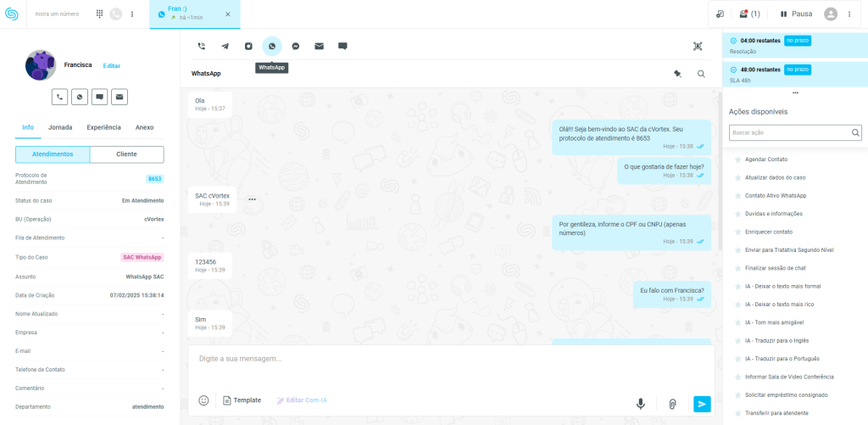Click the Buscar ação search field
This screenshot has width=868, height=425.
(788, 133)
